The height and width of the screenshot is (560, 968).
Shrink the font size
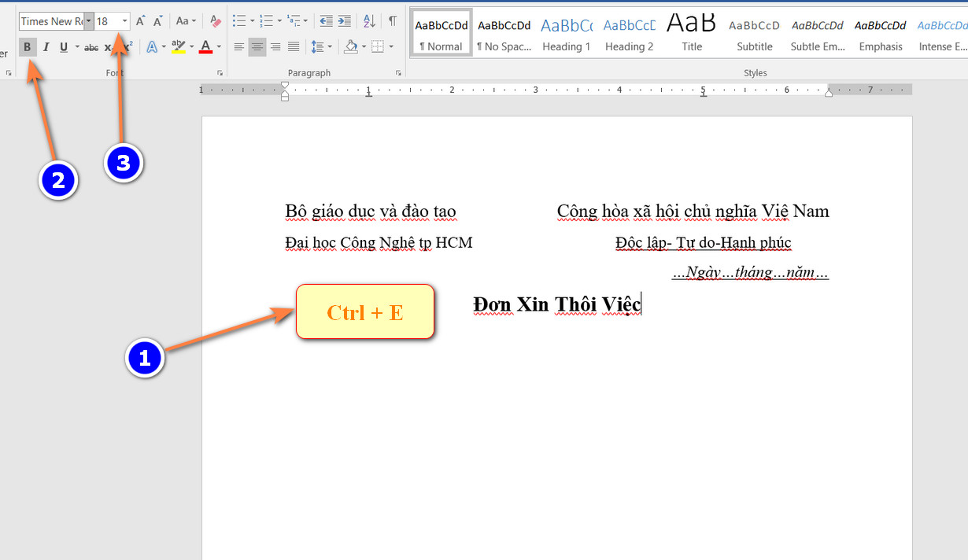click(157, 21)
